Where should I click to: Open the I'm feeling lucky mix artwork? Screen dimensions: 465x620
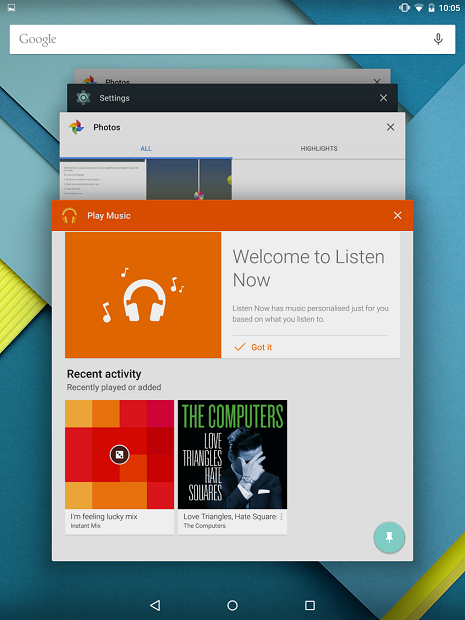pyautogui.click(x=119, y=454)
